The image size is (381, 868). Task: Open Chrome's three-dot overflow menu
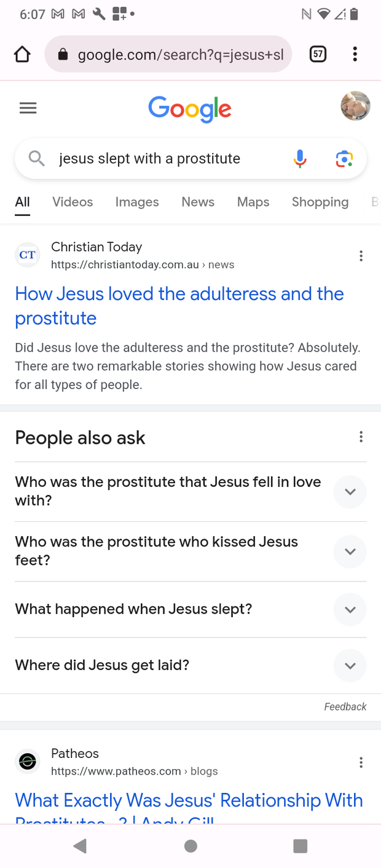point(355,55)
